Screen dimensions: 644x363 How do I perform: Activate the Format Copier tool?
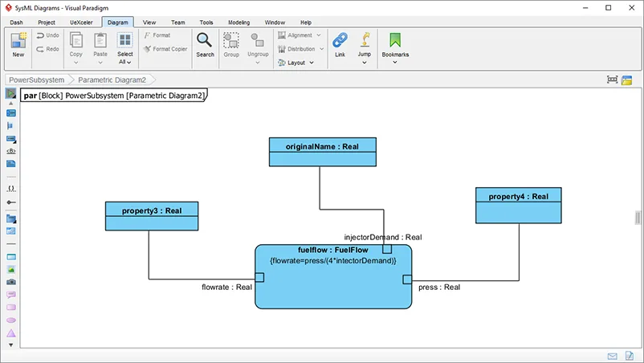tap(165, 49)
